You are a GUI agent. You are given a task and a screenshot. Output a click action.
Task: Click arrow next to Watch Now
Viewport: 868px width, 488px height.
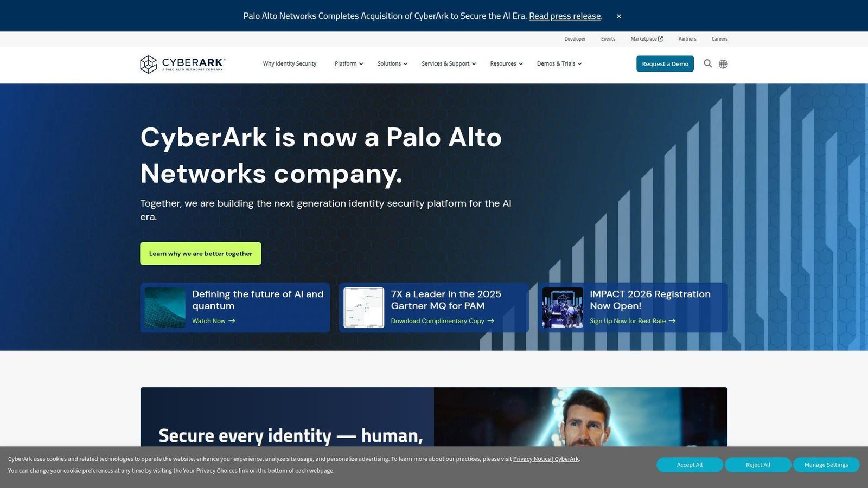(232, 321)
